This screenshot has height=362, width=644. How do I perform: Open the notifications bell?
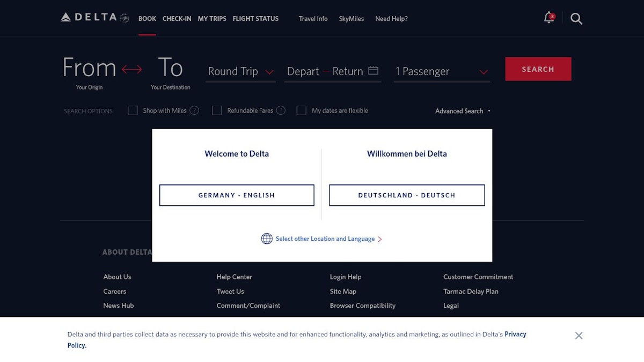pyautogui.click(x=548, y=18)
